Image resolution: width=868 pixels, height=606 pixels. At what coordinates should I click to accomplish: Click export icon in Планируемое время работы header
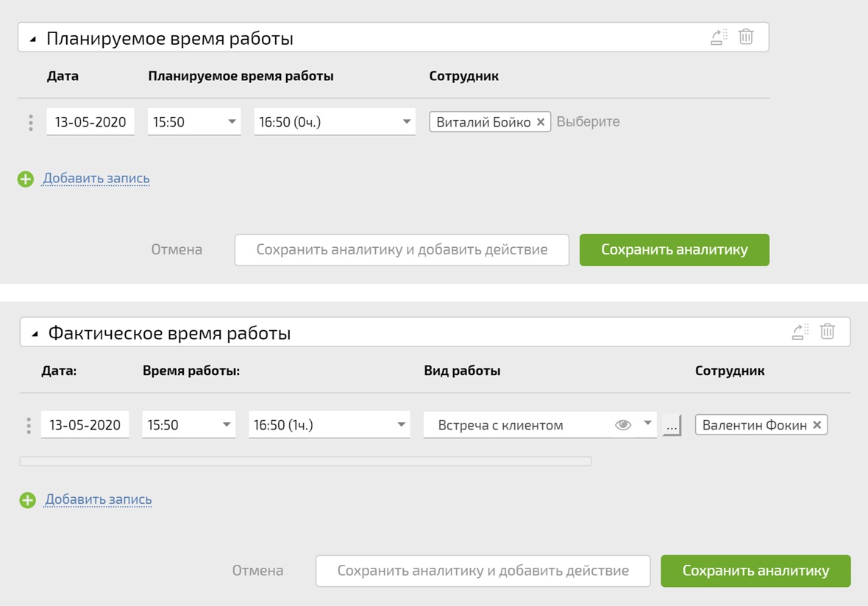(719, 37)
